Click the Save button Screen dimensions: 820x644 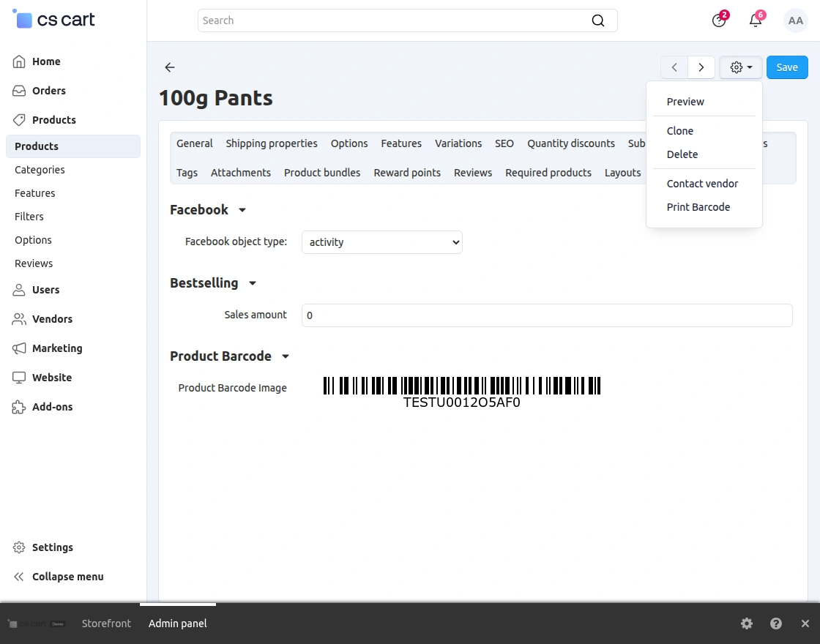pyautogui.click(x=787, y=67)
